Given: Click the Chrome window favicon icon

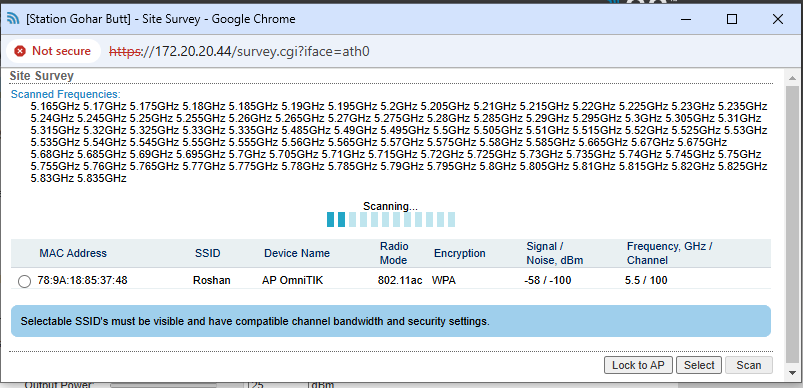Looking at the screenshot, I should (13, 19).
